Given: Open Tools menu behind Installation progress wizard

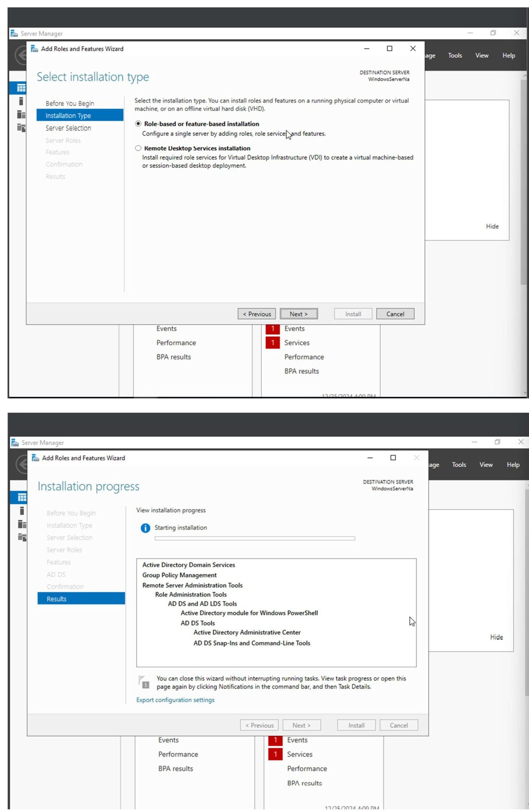Looking at the screenshot, I should [x=458, y=464].
